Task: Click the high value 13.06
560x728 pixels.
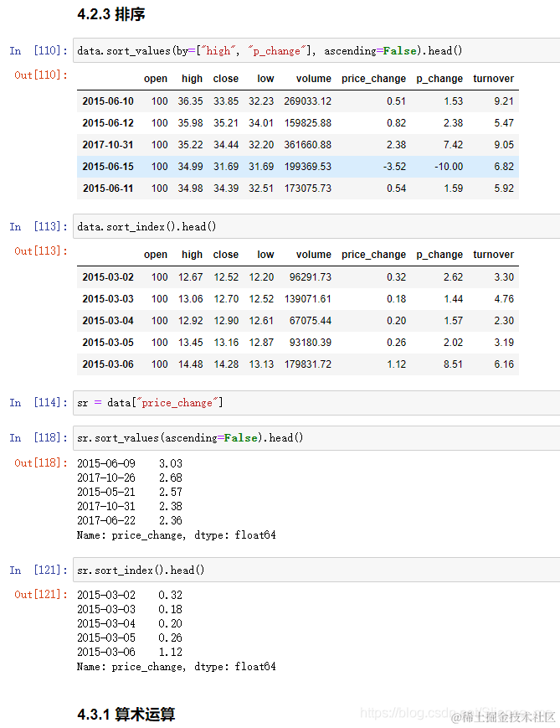Action: pos(190,299)
